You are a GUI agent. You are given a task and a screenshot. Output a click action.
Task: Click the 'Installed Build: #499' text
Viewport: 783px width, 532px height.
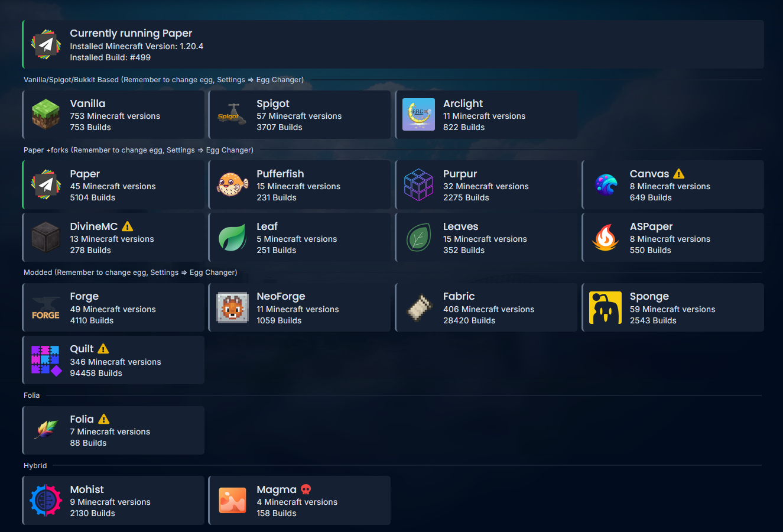coord(110,57)
